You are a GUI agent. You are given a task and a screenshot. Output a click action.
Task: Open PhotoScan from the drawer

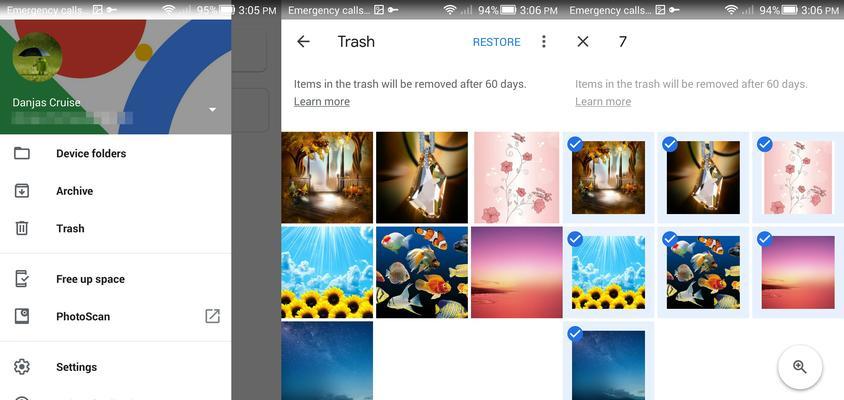(116, 317)
